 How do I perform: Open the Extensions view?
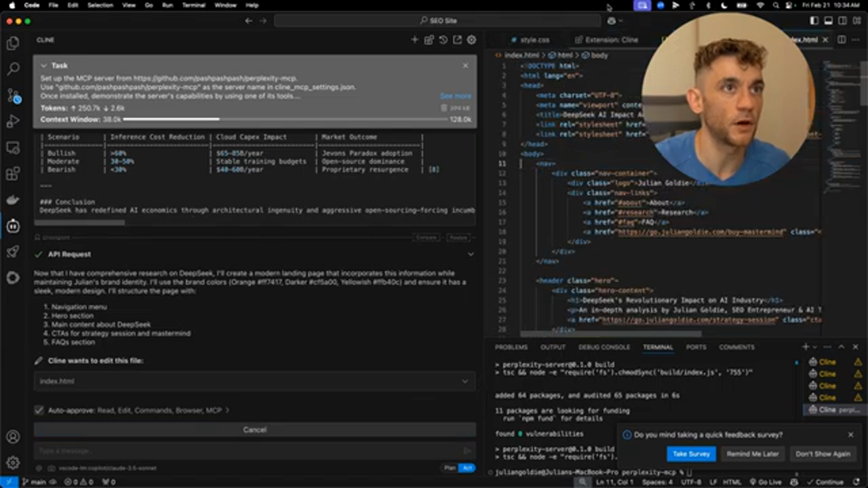click(13, 174)
